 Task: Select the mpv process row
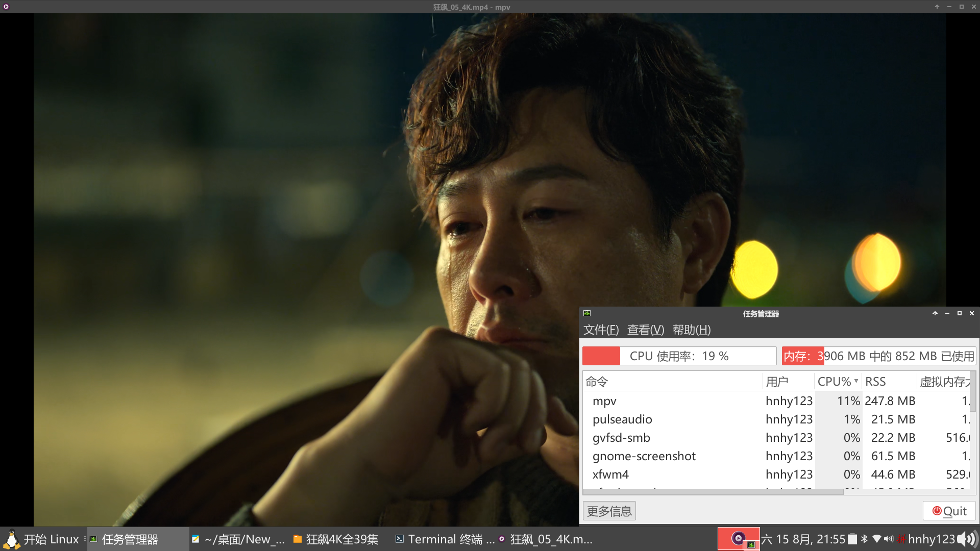pos(776,401)
